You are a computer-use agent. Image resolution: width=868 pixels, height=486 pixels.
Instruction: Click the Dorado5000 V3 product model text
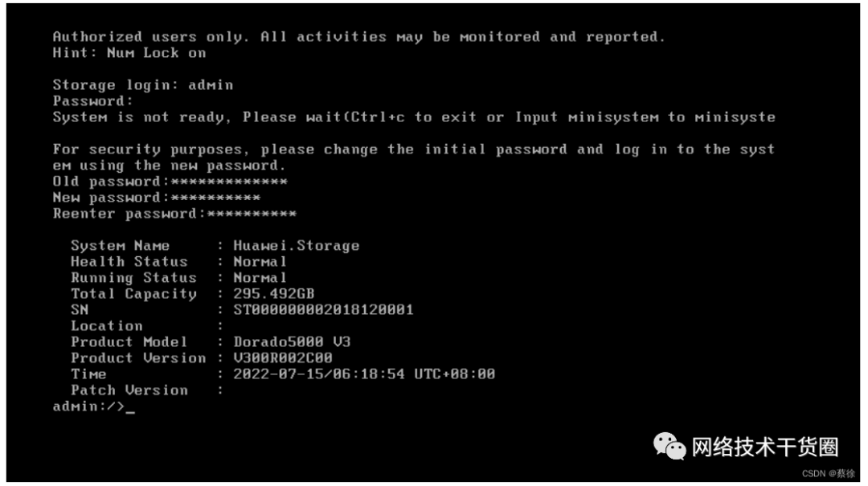(x=292, y=342)
